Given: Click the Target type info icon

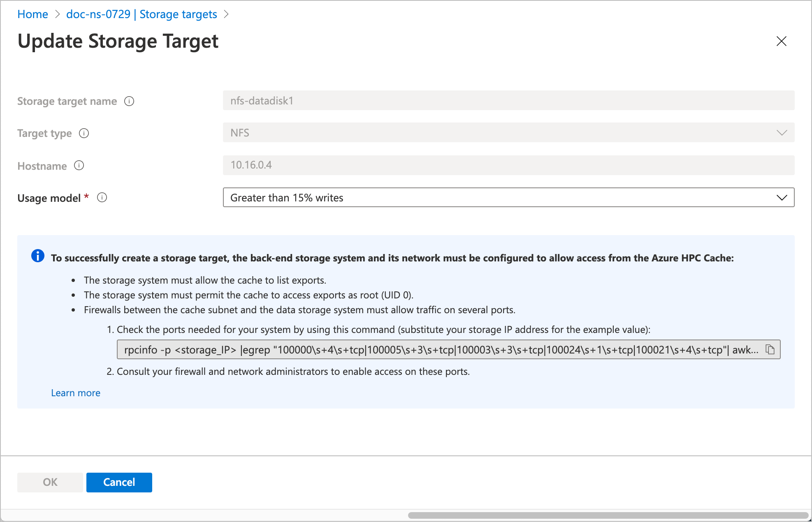Looking at the screenshot, I should [84, 133].
